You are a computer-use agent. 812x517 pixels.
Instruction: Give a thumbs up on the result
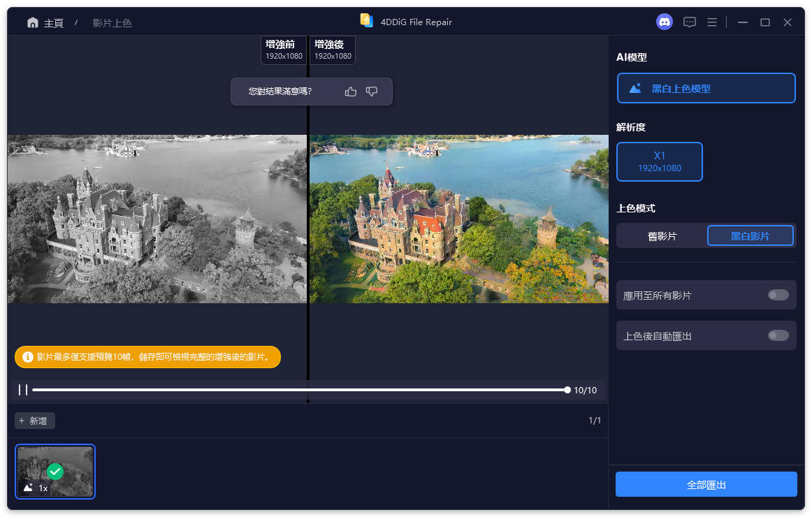pos(350,91)
